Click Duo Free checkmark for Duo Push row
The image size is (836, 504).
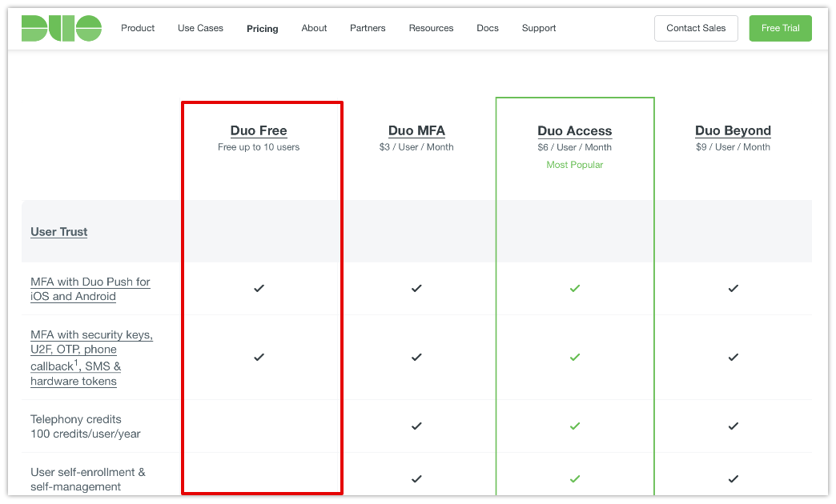[259, 288]
